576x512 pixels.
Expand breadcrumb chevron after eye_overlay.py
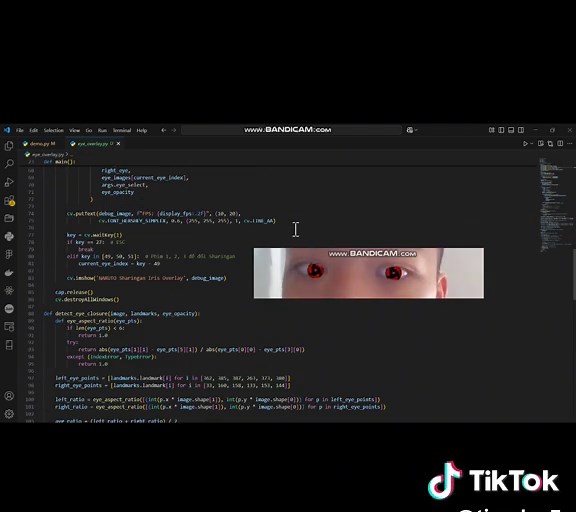66,154
